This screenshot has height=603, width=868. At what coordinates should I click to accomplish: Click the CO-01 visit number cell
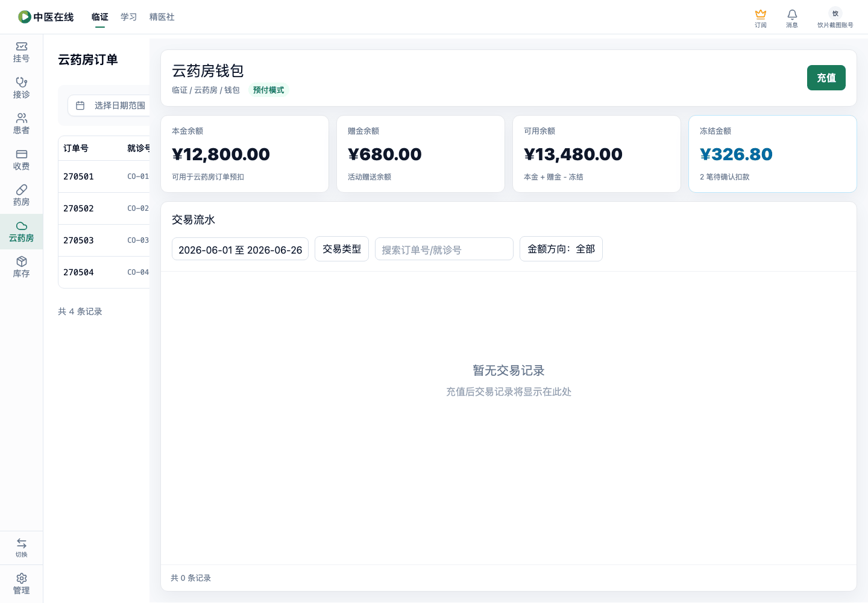(x=138, y=177)
